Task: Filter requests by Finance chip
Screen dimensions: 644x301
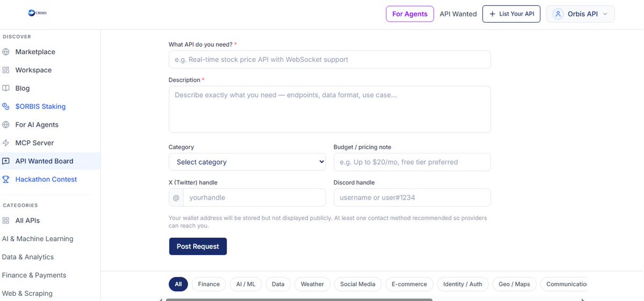Action: (x=209, y=284)
